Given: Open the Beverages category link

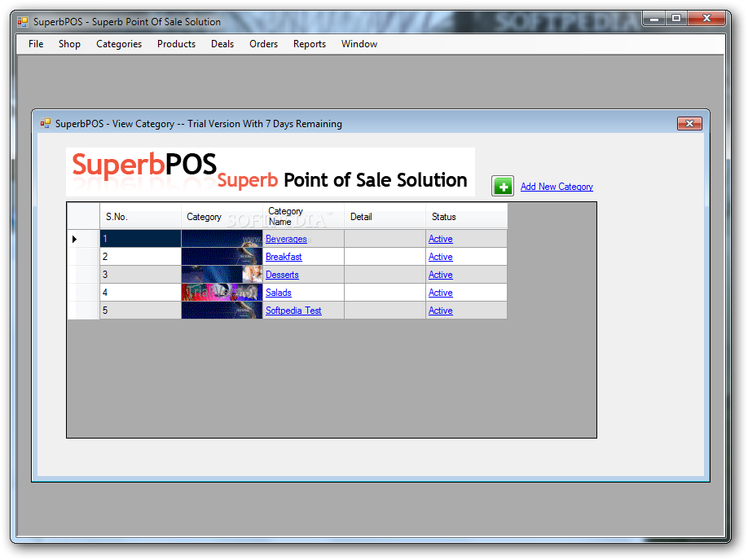Looking at the screenshot, I should pos(286,239).
